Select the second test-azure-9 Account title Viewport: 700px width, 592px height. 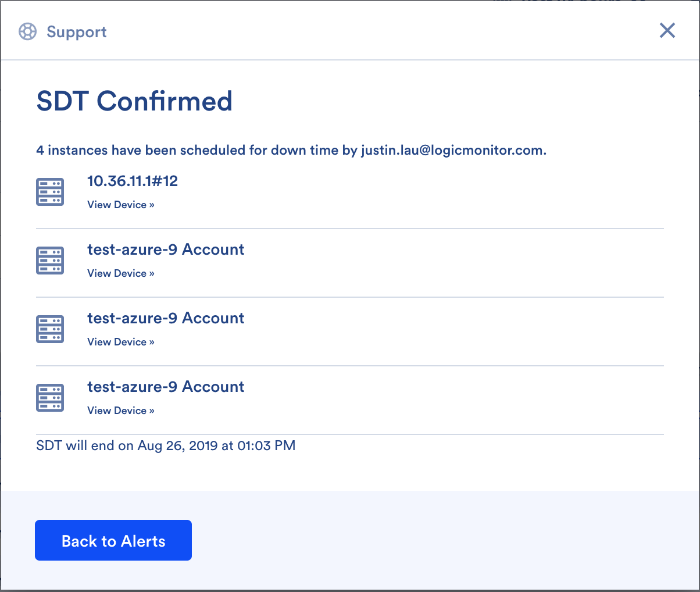pos(166,318)
